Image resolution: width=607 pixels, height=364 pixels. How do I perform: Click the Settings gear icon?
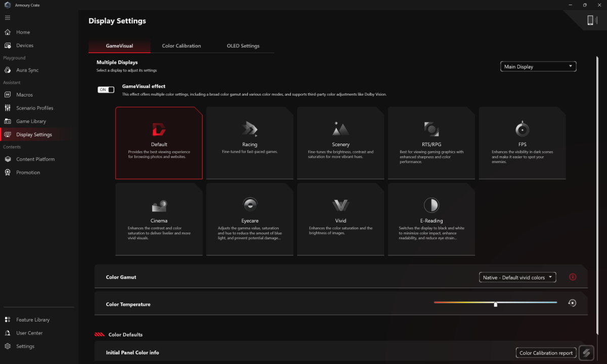[8, 346]
